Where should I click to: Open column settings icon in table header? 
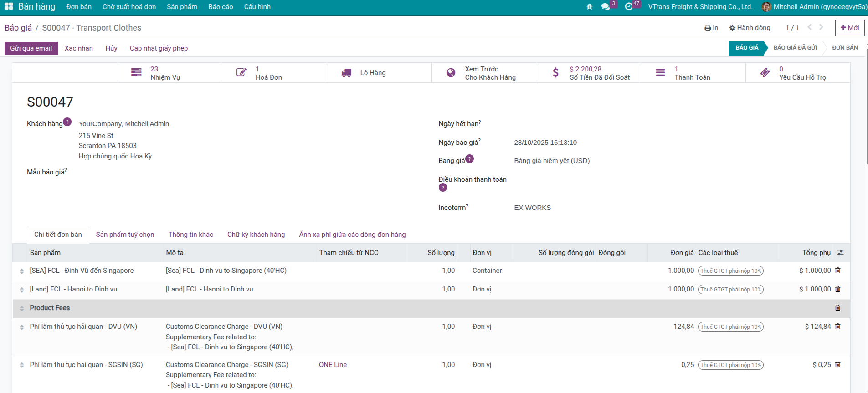[840, 253]
